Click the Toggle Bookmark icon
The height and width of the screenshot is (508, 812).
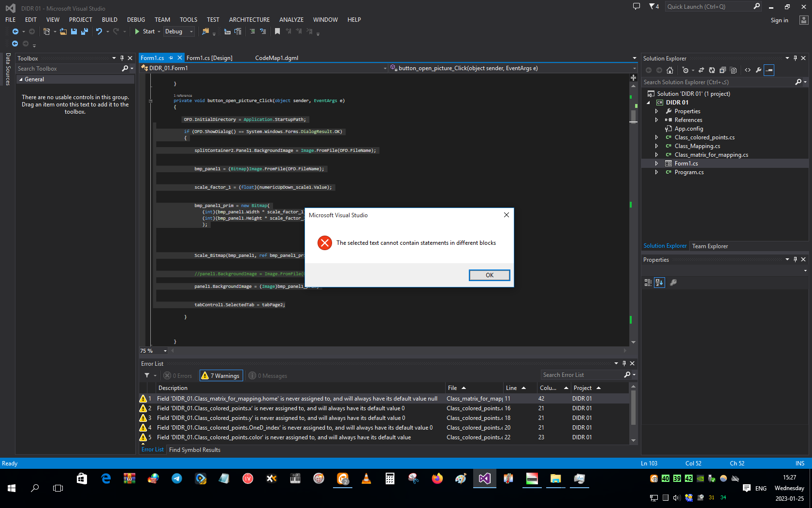pyautogui.click(x=277, y=31)
